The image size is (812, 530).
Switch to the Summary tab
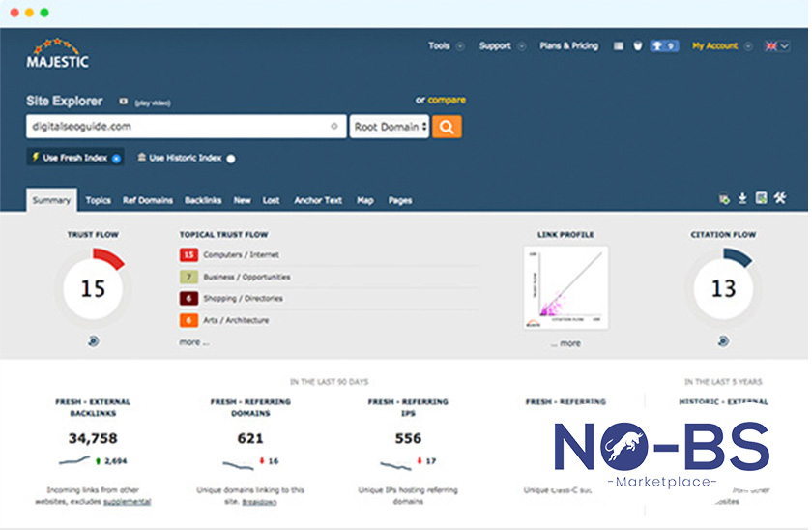tap(51, 200)
